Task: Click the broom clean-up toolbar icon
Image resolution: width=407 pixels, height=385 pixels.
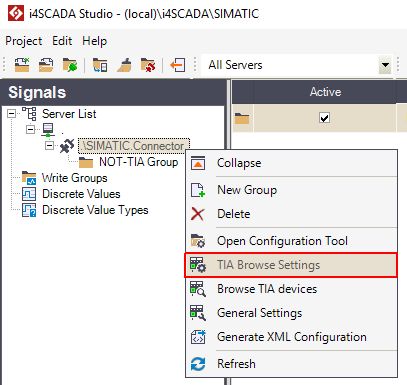Action: pos(124,64)
